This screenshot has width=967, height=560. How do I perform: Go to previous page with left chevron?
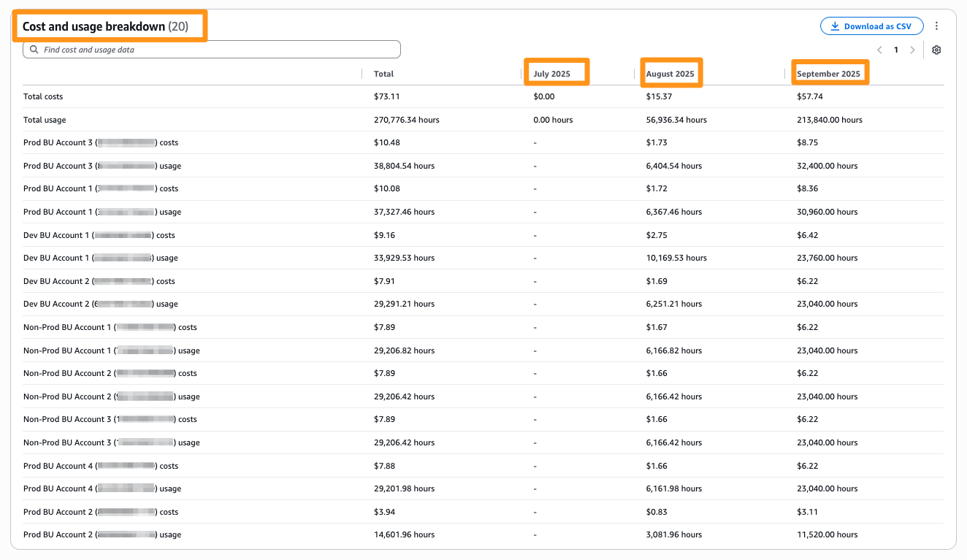point(879,50)
